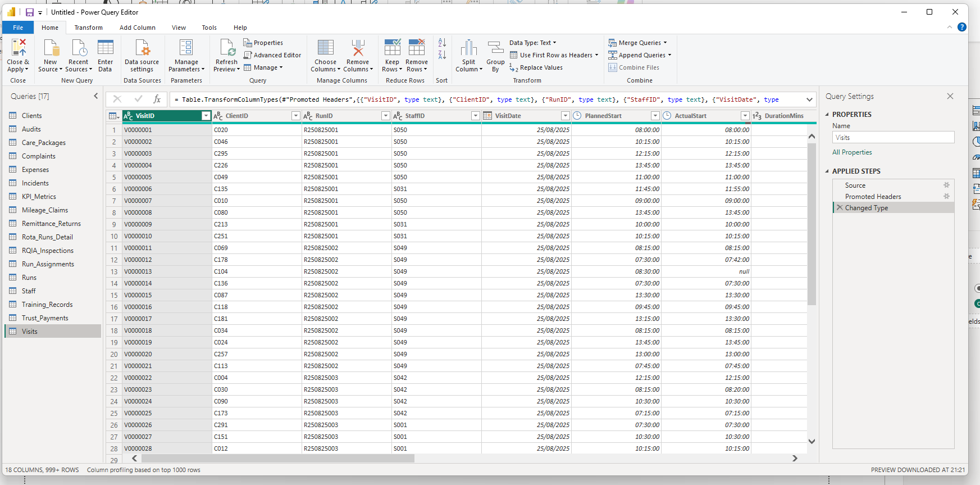Image resolution: width=980 pixels, height=485 pixels.
Task: Click the fx formula icon
Action: click(157, 99)
